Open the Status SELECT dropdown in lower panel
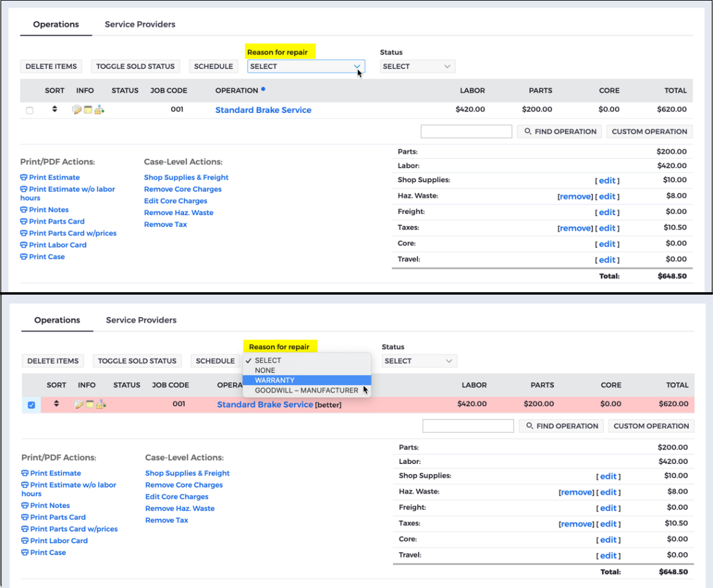The width and height of the screenshot is (713, 588). (418, 361)
